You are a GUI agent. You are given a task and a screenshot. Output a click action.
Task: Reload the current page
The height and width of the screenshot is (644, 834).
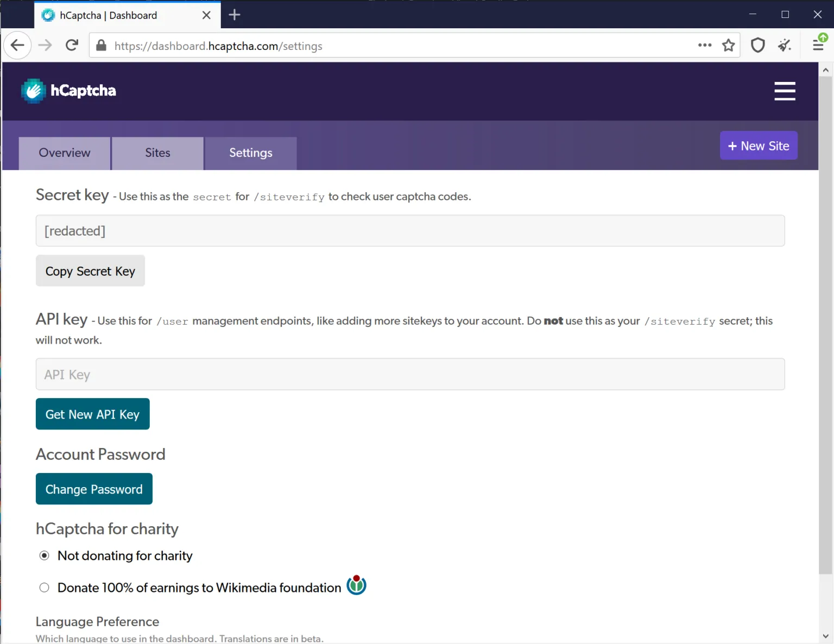point(72,45)
